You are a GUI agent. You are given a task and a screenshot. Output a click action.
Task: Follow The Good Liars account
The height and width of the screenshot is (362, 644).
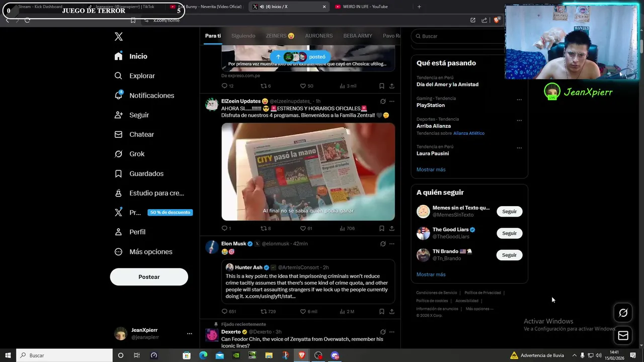coord(509,233)
